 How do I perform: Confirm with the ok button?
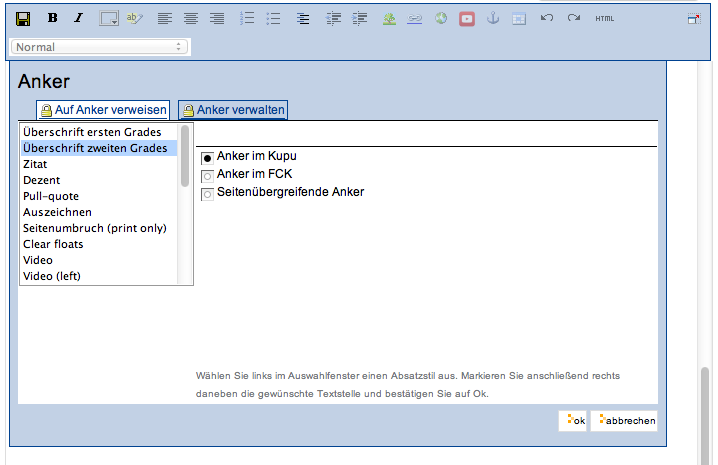point(572,421)
